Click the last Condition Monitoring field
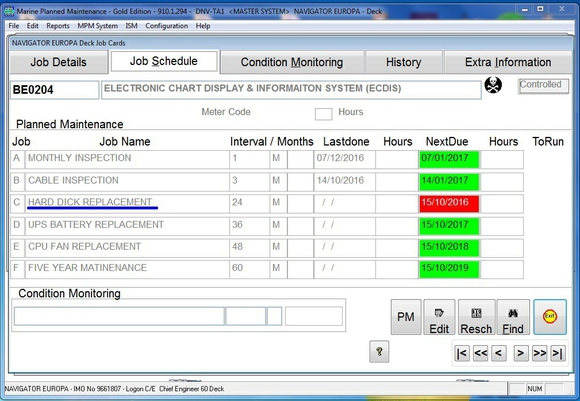Image resolution: width=580 pixels, height=401 pixels. coord(314,316)
